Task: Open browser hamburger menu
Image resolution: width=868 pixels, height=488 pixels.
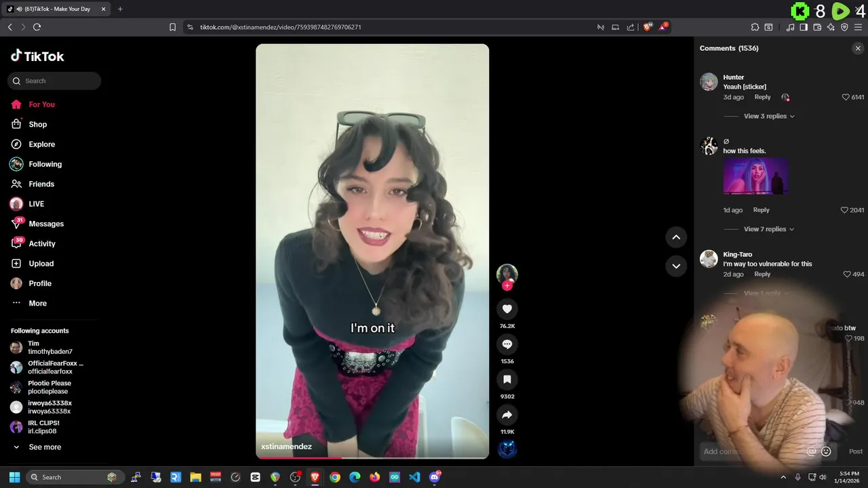Action: click(859, 27)
